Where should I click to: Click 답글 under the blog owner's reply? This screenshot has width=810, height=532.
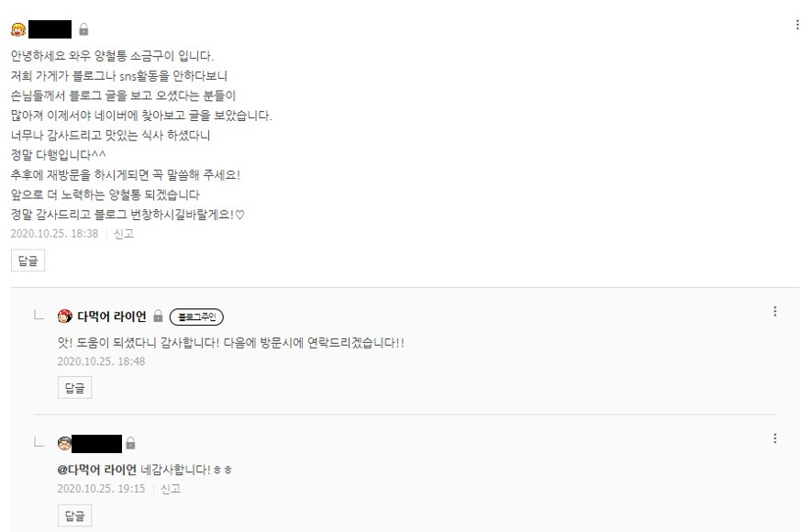tap(74, 387)
